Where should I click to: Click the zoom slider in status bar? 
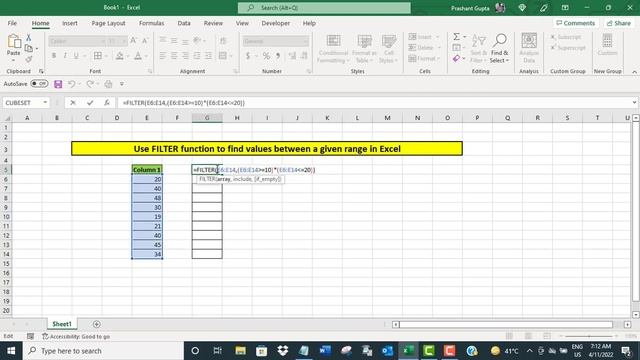(x=589, y=336)
